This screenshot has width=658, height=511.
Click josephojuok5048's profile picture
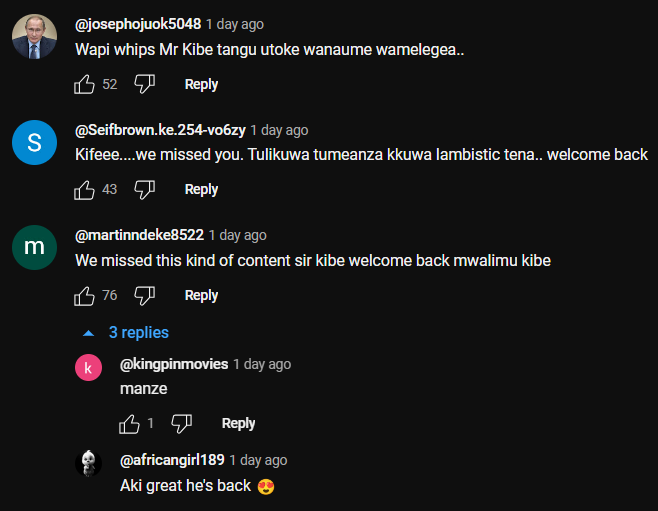pyautogui.click(x=34, y=38)
